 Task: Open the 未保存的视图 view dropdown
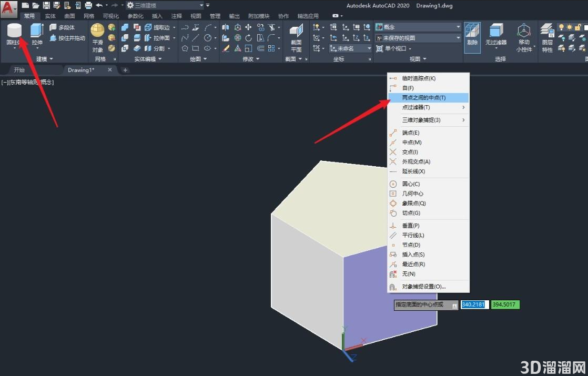coord(418,38)
